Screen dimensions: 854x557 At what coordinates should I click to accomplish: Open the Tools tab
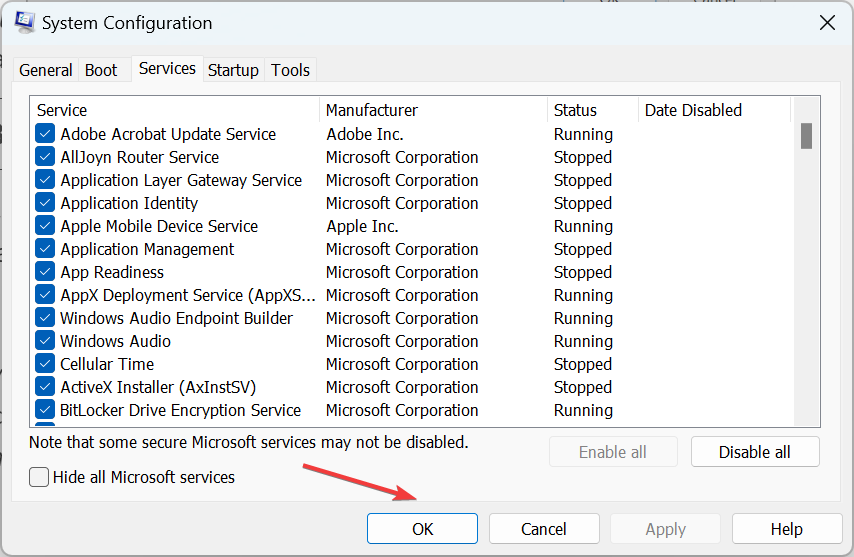[290, 70]
